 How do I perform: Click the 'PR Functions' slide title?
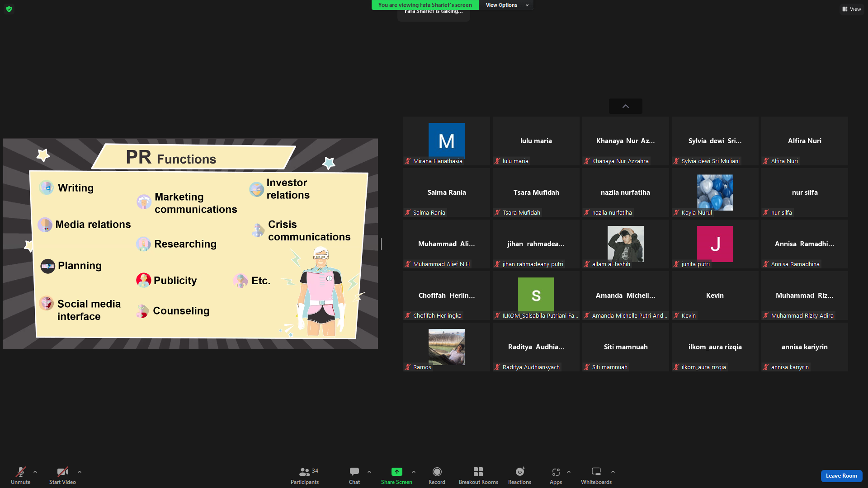click(171, 158)
